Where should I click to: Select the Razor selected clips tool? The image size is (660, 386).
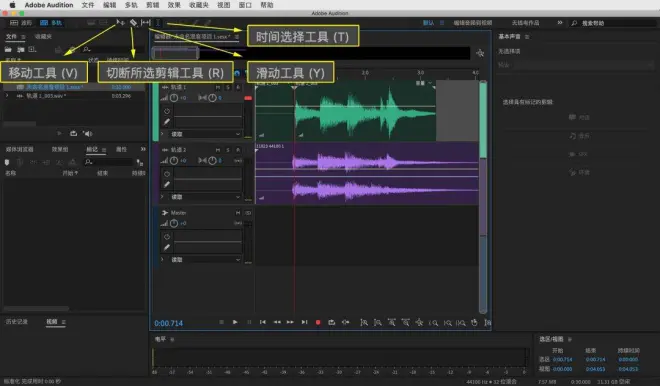133,22
